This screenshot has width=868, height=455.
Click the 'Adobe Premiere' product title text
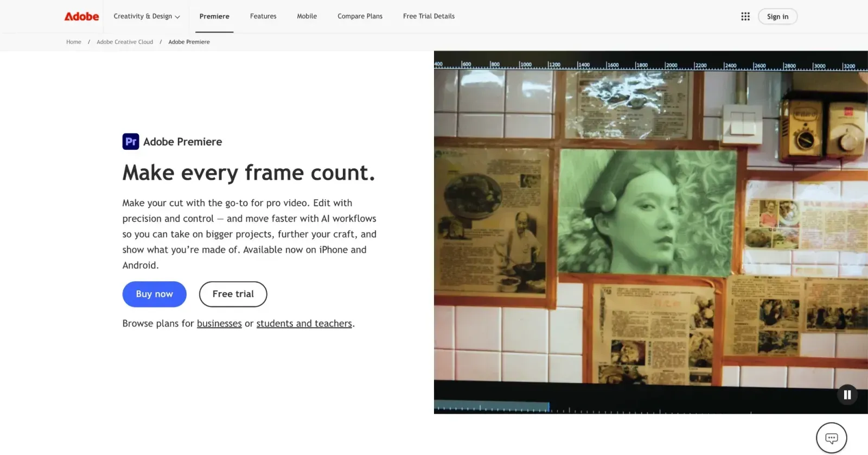click(183, 142)
